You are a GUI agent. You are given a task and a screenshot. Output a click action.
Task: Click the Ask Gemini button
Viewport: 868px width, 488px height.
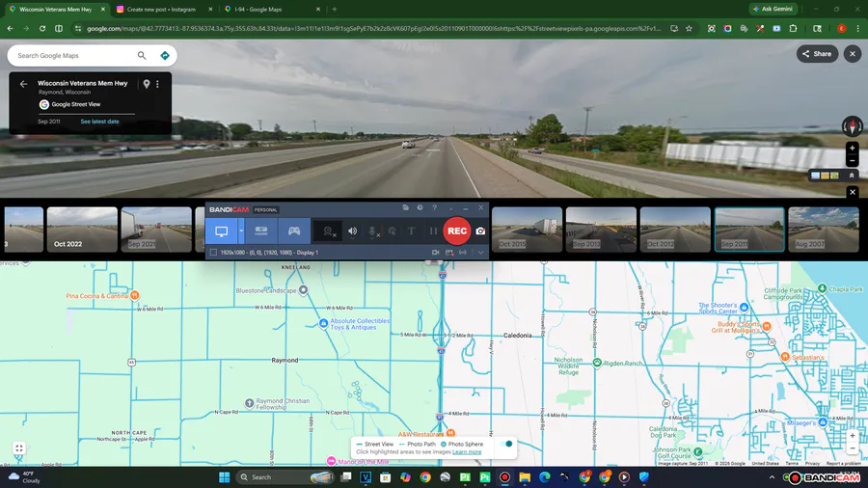click(773, 9)
